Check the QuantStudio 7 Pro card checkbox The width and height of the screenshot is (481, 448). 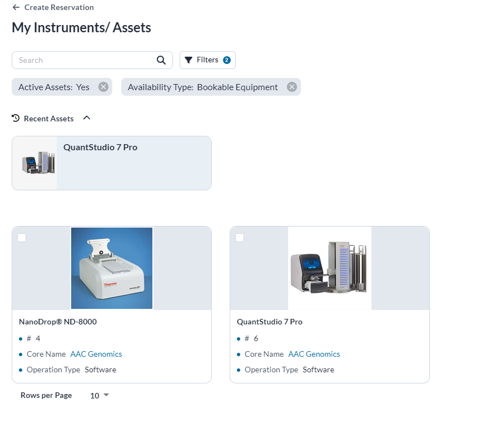tap(240, 238)
